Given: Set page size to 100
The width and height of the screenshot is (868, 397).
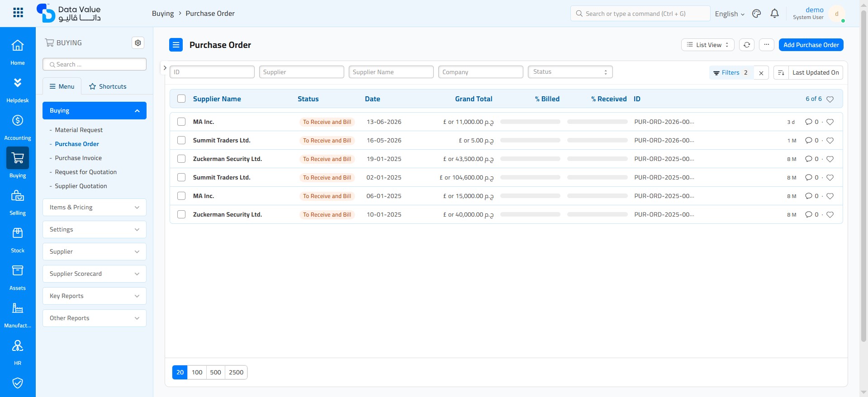Looking at the screenshot, I should coord(197,373).
